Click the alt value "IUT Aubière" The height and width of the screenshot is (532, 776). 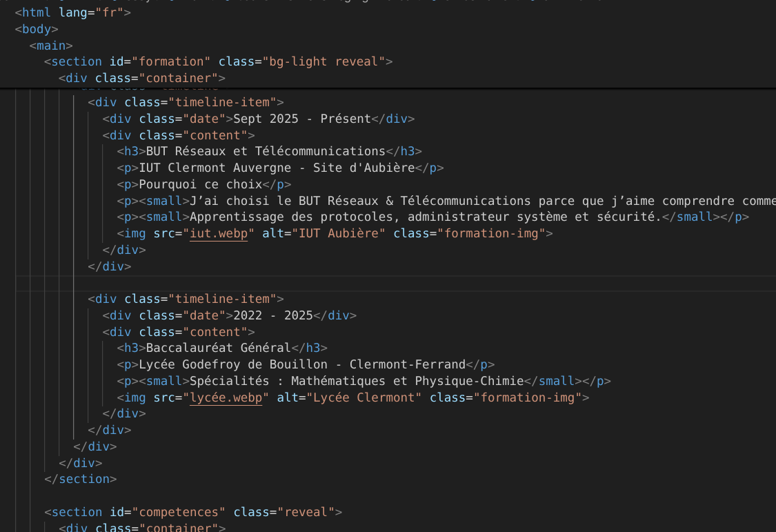[x=338, y=234]
